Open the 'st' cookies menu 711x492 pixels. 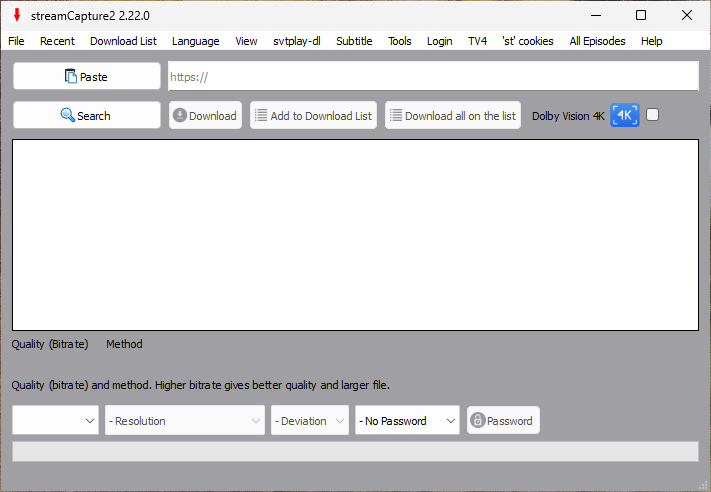pos(528,41)
